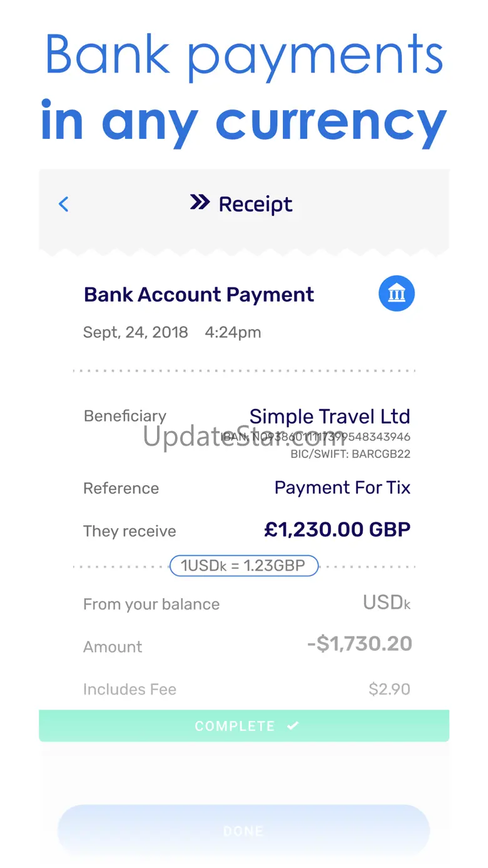The width and height of the screenshot is (488, 868).
Task: Click the Payment For Tix reference
Action: point(342,488)
